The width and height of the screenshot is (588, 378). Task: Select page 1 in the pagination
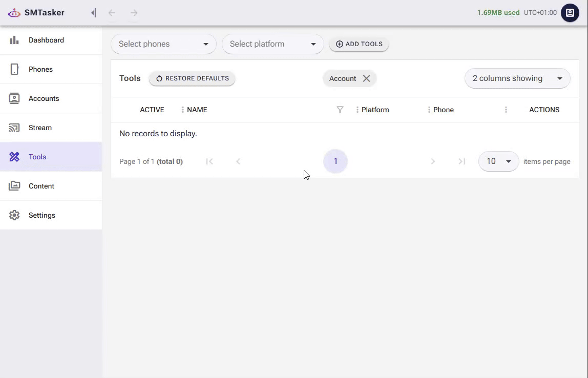(335, 161)
